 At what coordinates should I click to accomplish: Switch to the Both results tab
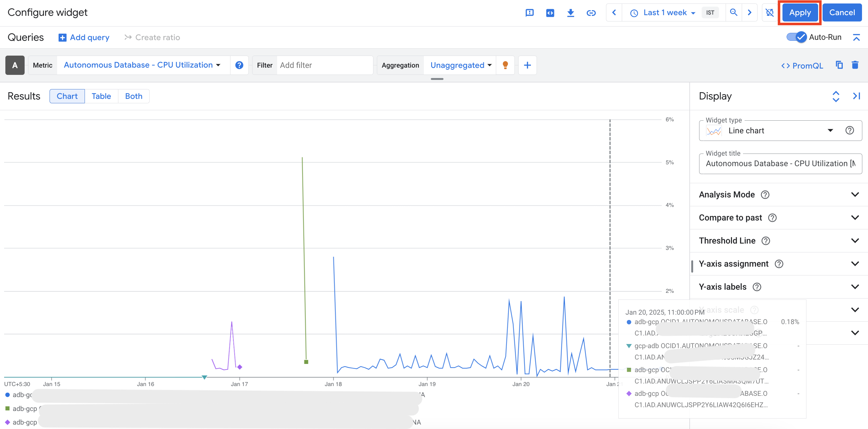click(x=134, y=96)
